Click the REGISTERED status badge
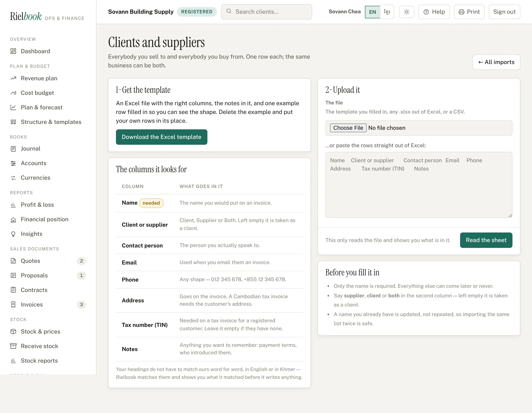 pyautogui.click(x=197, y=12)
